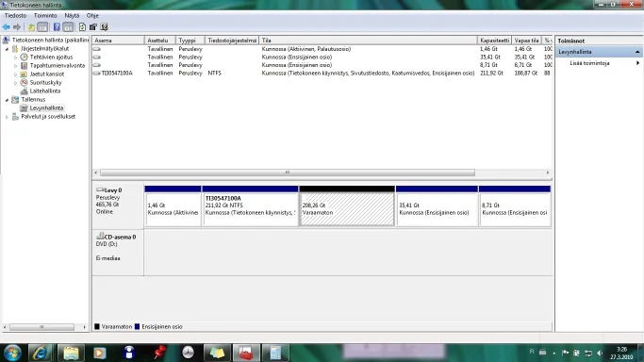Expand the Suorituskyky node
The height and width of the screenshot is (362, 644).
pos(16,83)
